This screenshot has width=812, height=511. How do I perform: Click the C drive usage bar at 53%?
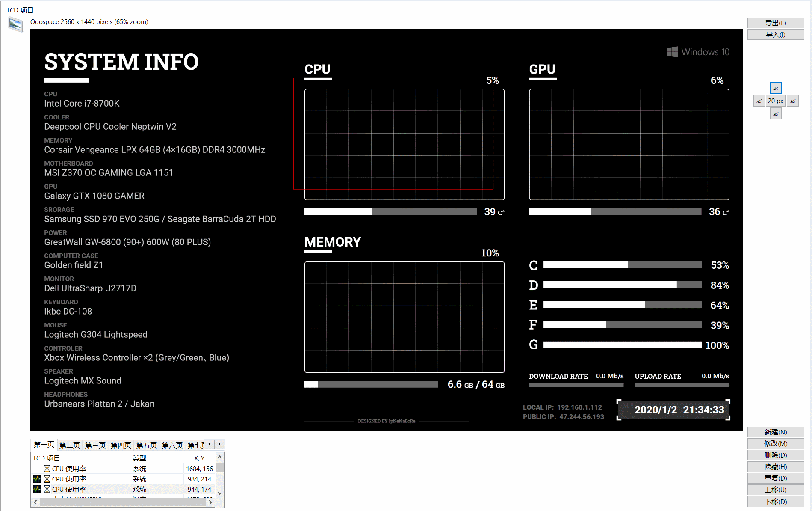tap(623, 265)
